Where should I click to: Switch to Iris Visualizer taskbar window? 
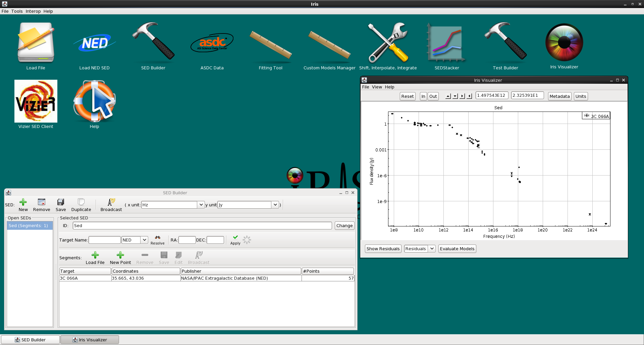90,340
